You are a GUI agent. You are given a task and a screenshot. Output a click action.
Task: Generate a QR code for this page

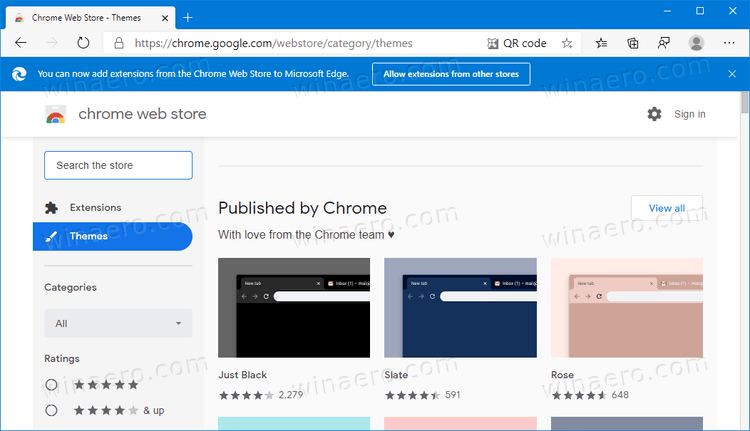coord(517,44)
